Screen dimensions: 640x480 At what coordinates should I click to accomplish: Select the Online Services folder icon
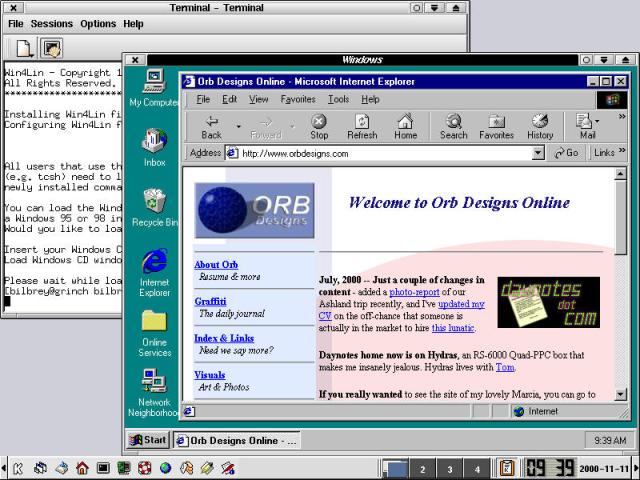pos(154,333)
